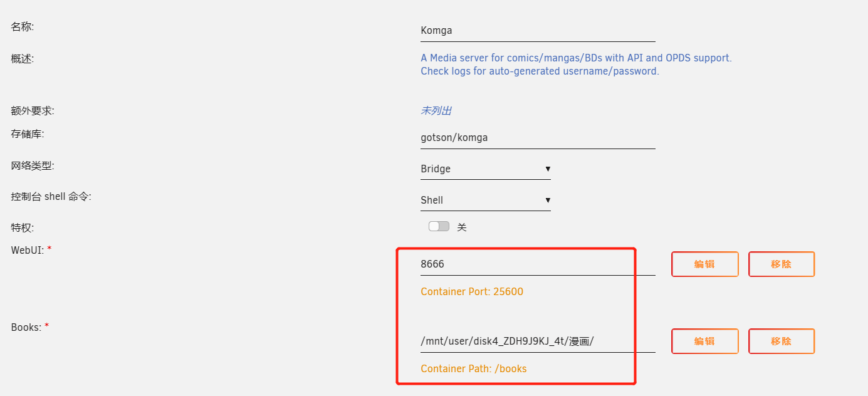Select the Books host path input field

point(537,341)
